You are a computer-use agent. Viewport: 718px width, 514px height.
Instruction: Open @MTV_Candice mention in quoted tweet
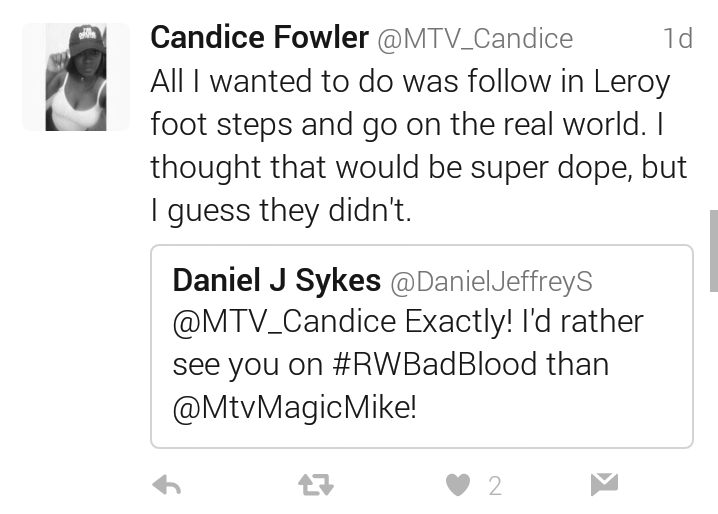(x=284, y=322)
